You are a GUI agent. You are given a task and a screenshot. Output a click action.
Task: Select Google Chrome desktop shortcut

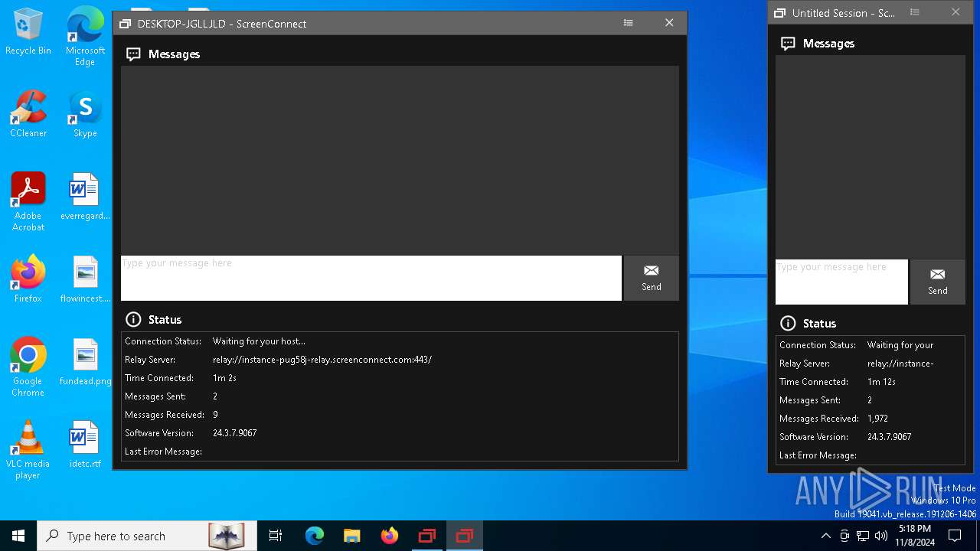[x=28, y=367]
